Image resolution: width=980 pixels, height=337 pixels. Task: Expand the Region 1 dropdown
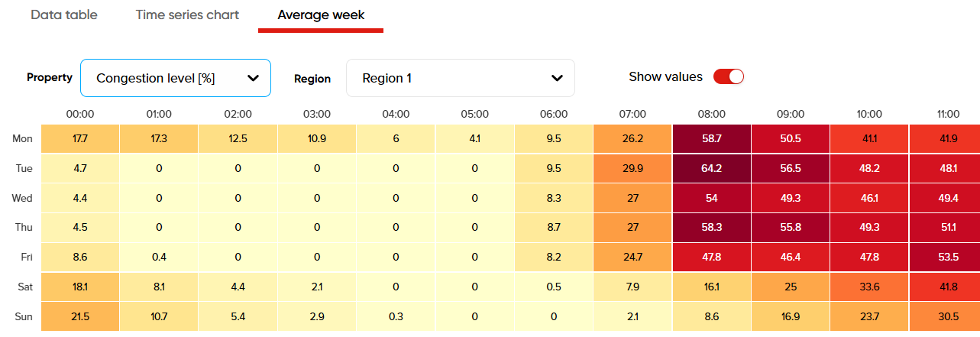(x=460, y=78)
